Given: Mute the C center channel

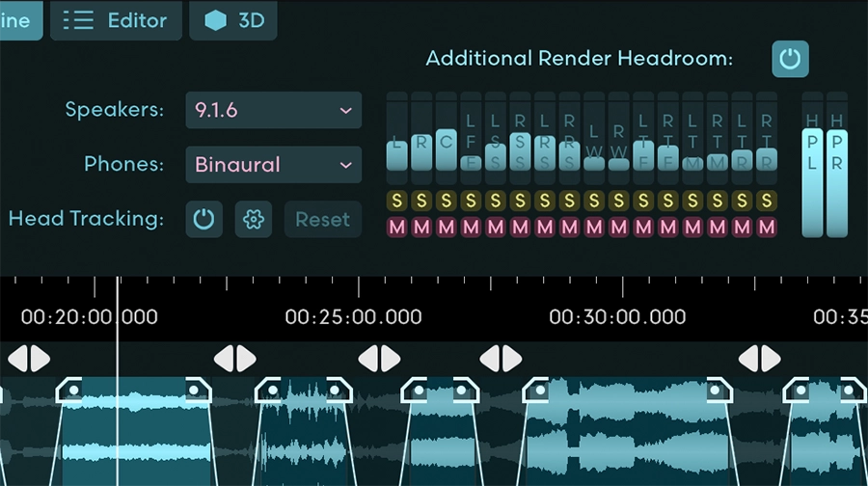Looking at the screenshot, I should [x=446, y=228].
